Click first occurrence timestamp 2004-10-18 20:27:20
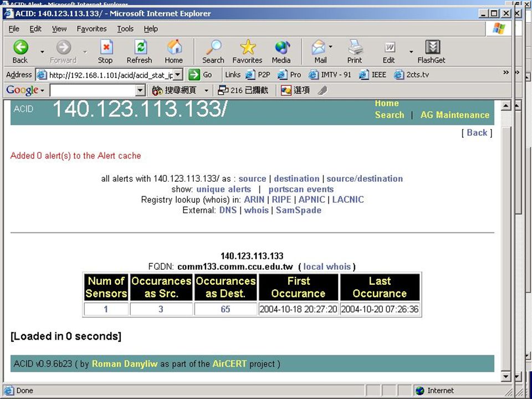Image resolution: width=532 pixels, height=399 pixels. coord(298,309)
